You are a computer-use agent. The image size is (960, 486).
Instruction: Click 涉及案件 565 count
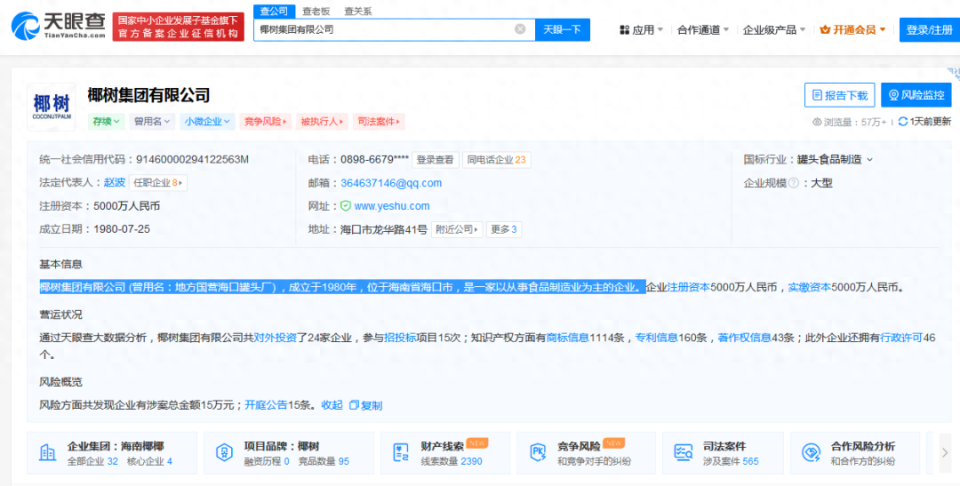click(x=730, y=462)
